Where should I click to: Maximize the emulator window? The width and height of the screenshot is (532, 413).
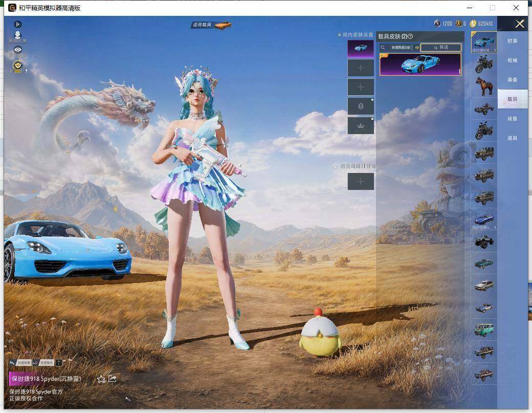(492, 8)
